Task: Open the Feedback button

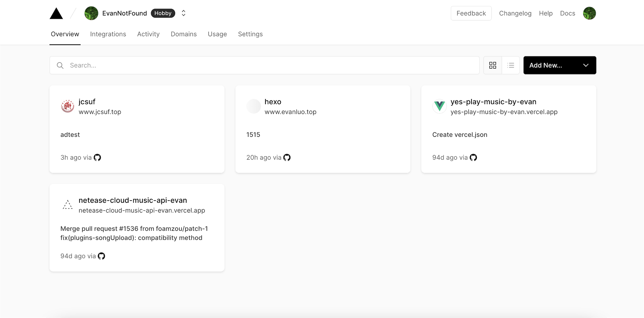Action: [x=471, y=13]
